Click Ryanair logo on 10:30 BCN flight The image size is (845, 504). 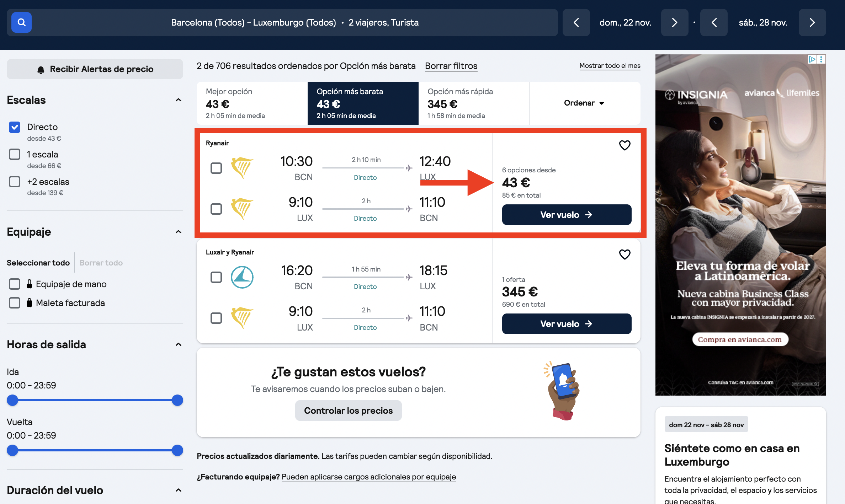coord(242,168)
